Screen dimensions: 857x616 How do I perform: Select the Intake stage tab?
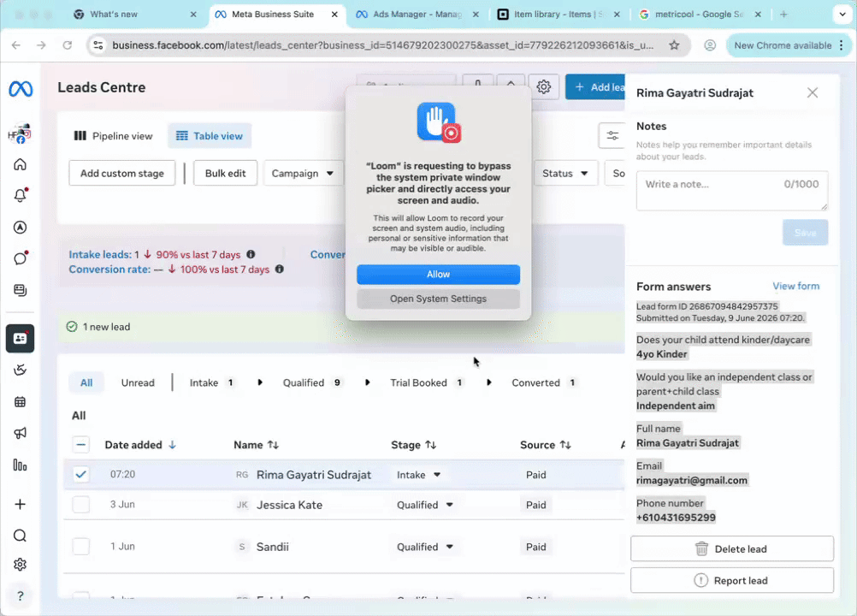[211, 382]
